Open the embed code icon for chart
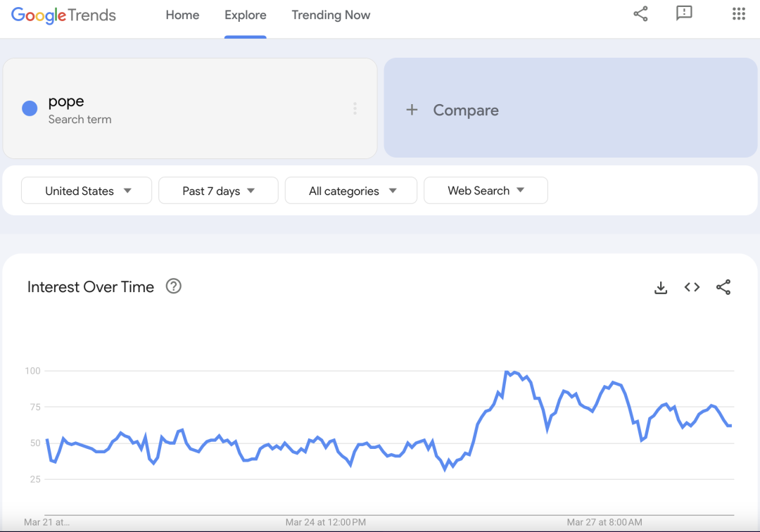This screenshot has height=532, width=760. click(692, 287)
